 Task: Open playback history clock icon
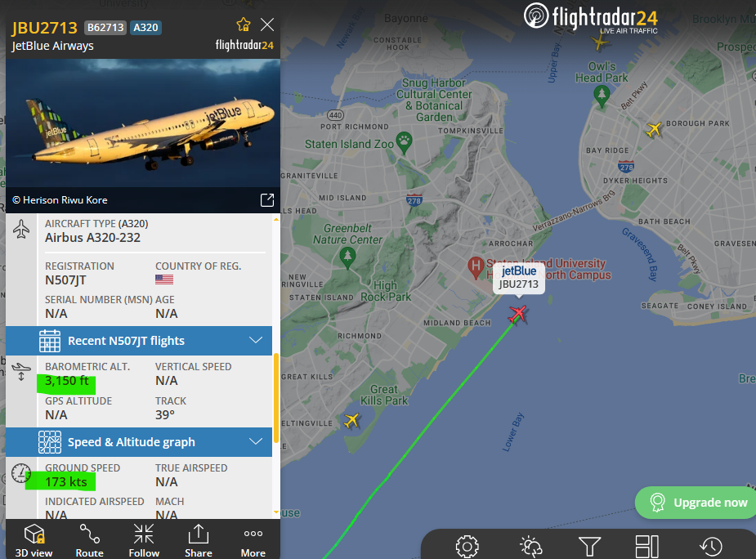(x=711, y=547)
